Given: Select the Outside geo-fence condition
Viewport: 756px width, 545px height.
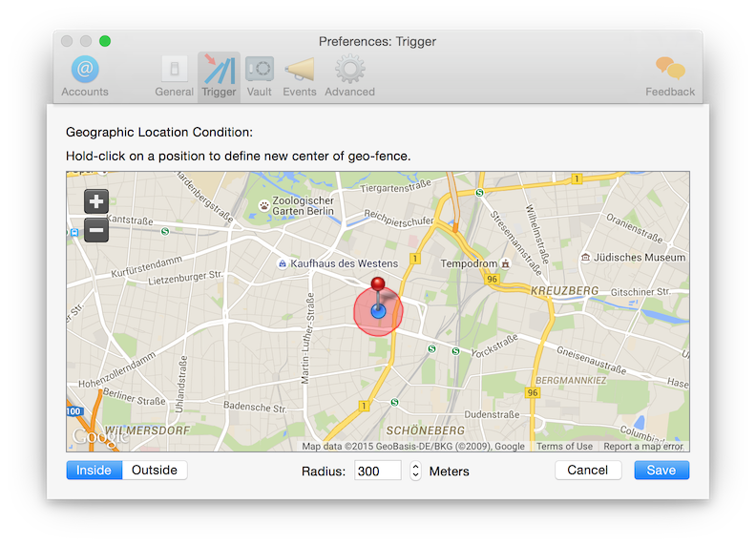Looking at the screenshot, I should point(155,471).
